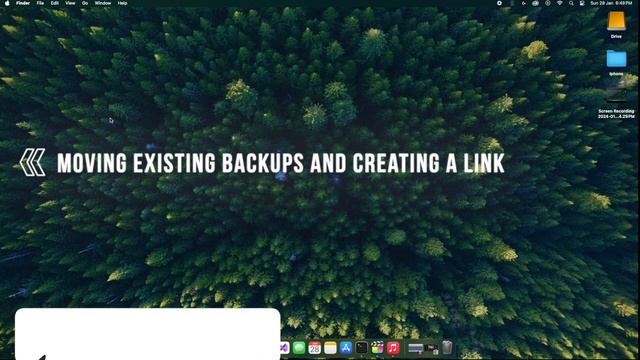Open Notes from the Dock
This screenshot has width=640, height=360.
[x=330, y=348]
